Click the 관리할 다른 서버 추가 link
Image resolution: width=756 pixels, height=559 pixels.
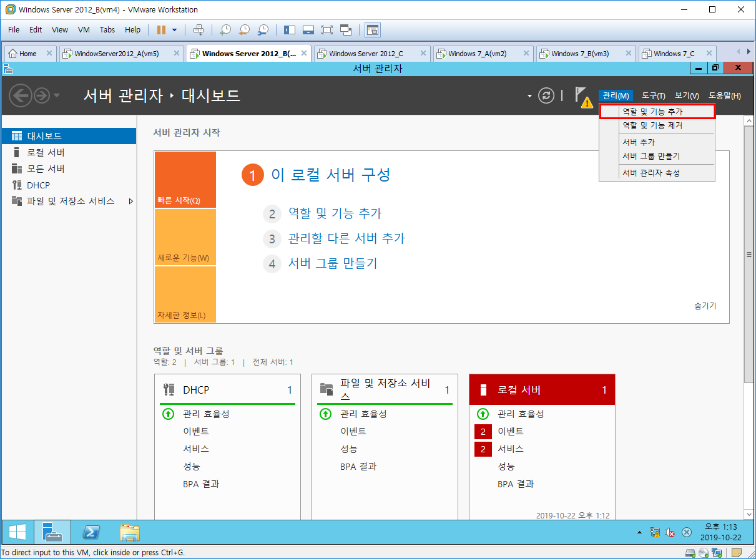click(346, 238)
